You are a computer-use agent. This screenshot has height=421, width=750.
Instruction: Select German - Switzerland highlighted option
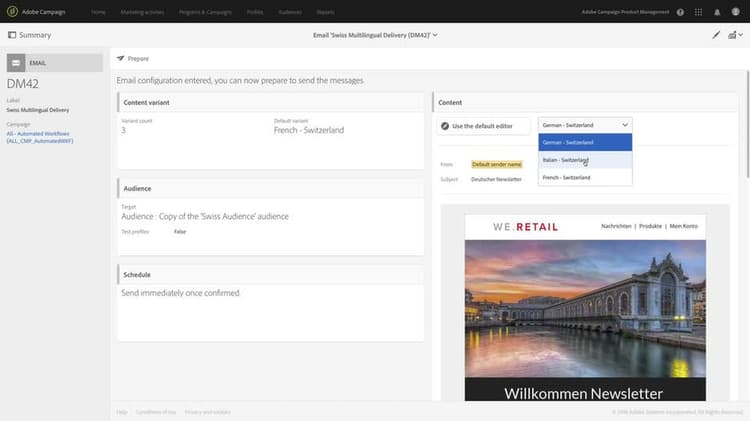pos(585,142)
